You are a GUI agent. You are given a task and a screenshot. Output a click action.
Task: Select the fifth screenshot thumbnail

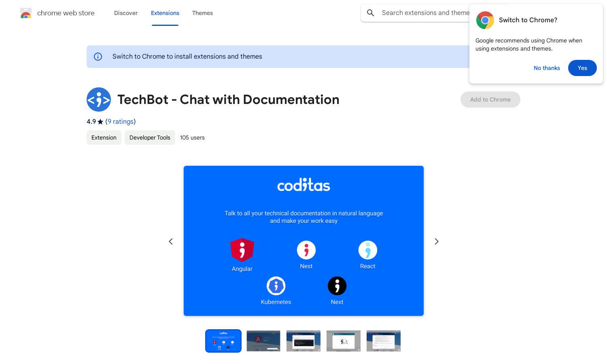(384, 341)
